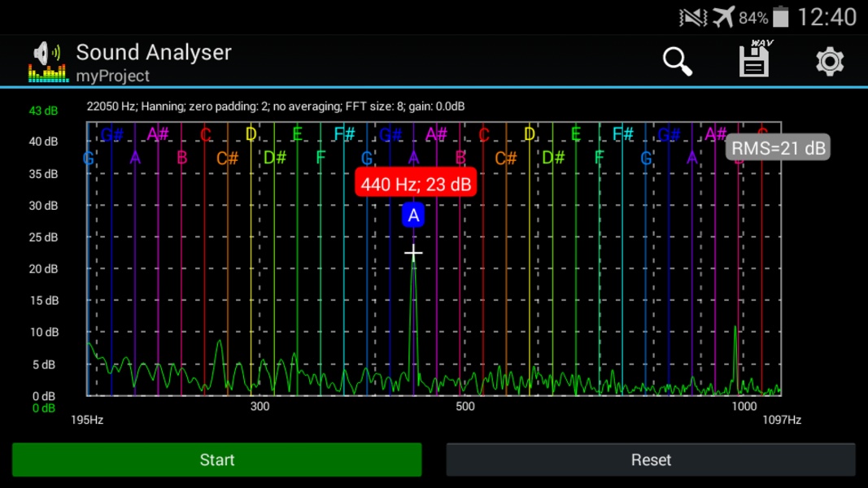The height and width of the screenshot is (488, 868).
Task: Click the white crosshair peak cursor
Action: coord(413,254)
